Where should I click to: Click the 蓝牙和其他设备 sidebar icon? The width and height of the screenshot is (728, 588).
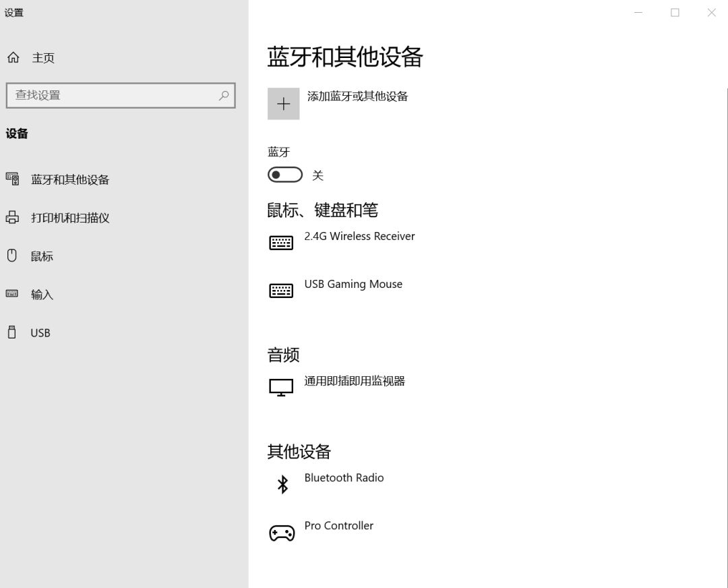click(x=13, y=179)
